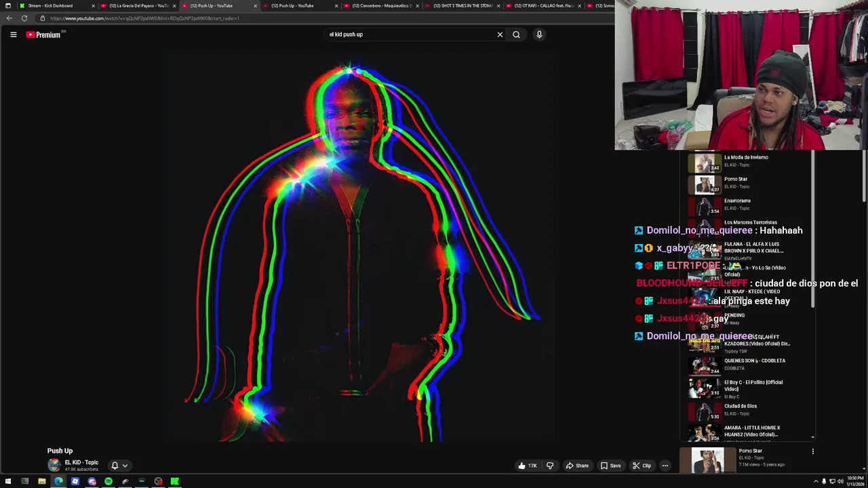Screen dimensions: 868x488
Task: Open Spotify from the taskbar
Action: coord(108,481)
